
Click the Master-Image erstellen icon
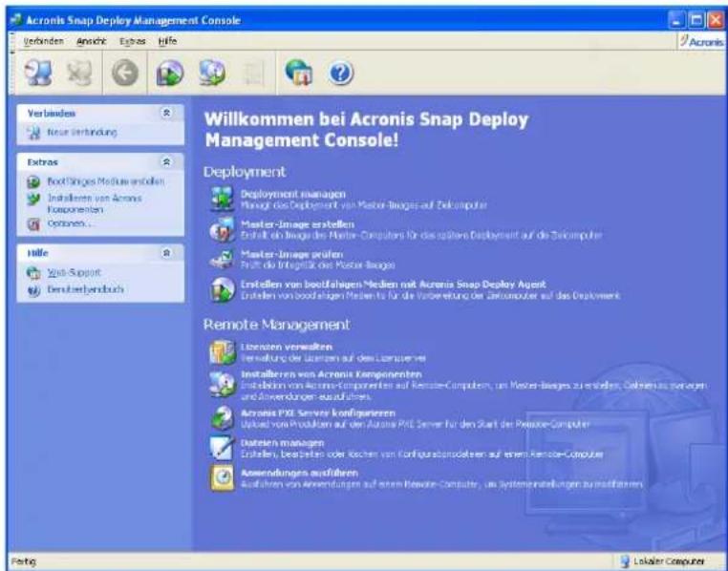coord(223,229)
